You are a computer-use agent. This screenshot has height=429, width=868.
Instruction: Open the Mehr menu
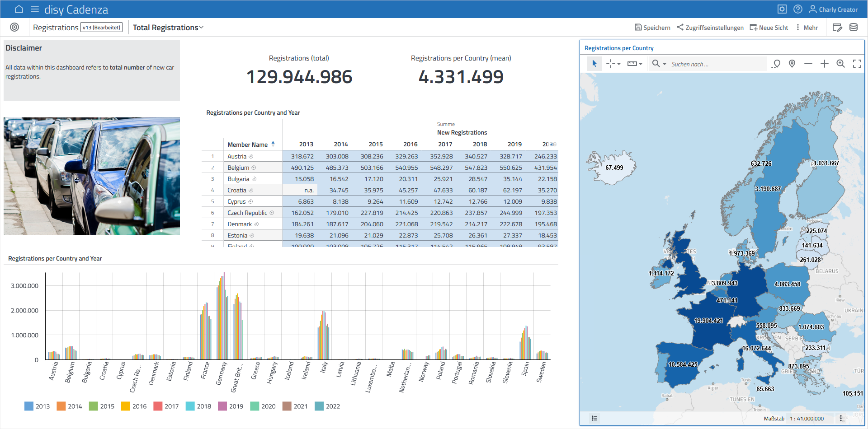click(807, 28)
